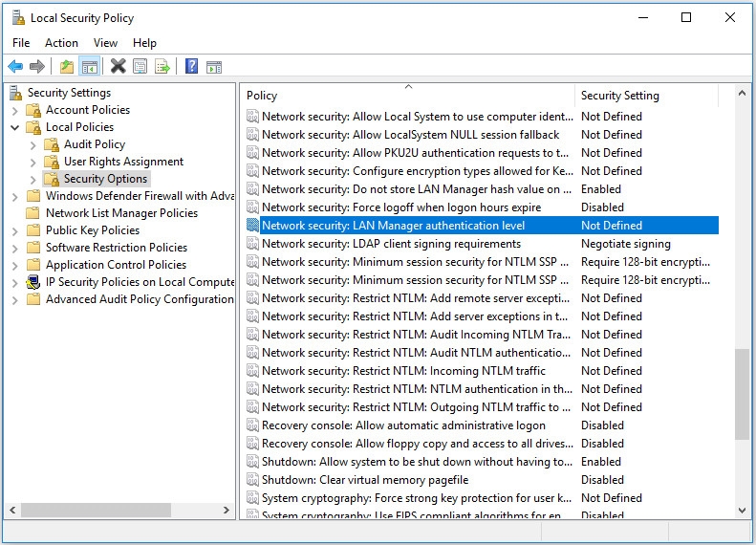Open the File menu

pyautogui.click(x=21, y=43)
